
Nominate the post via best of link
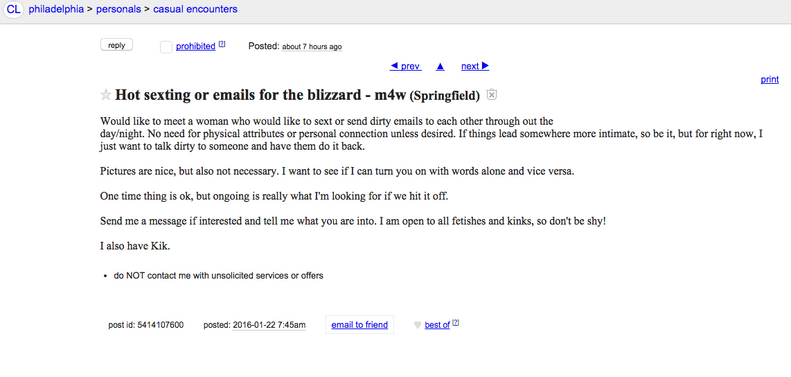click(437, 326)
